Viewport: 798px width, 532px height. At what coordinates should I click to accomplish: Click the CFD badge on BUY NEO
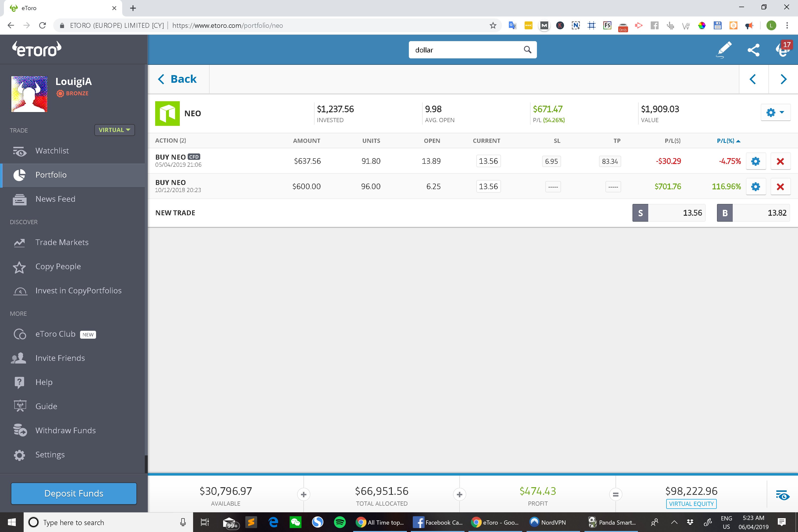(194, 157)
